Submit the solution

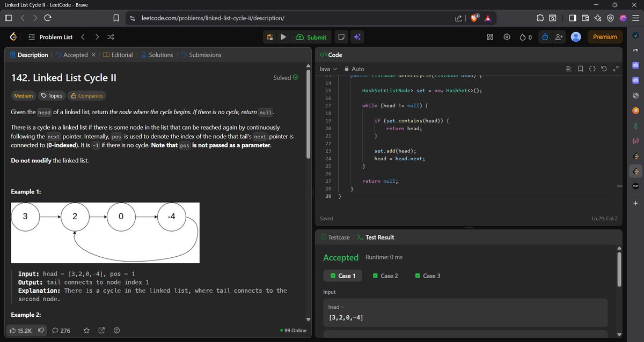click(311, 37)
